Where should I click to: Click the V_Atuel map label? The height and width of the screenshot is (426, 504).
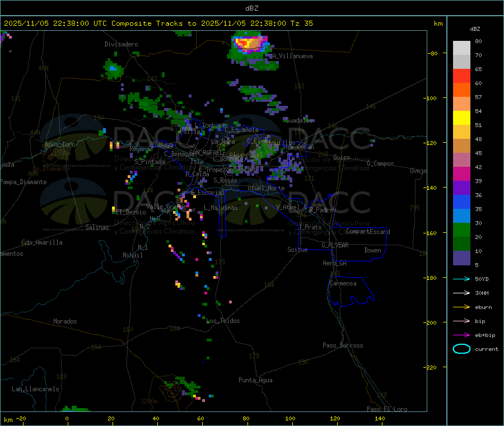(288, 207)
